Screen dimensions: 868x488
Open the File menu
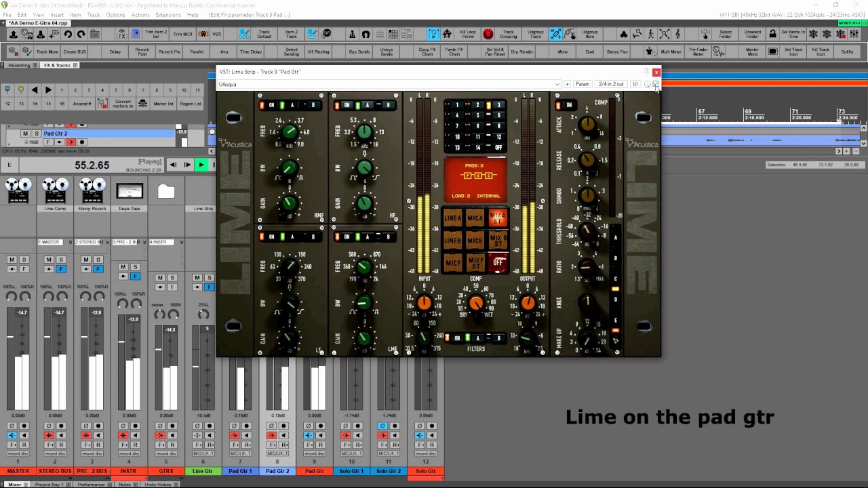pyautogui.click(x=7, y=14)
